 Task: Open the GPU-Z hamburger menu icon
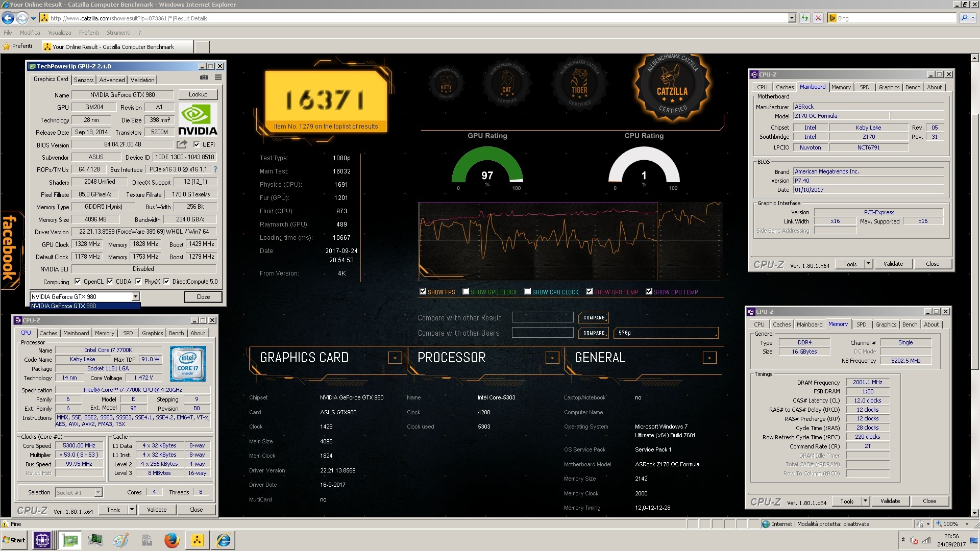click(218, 78)
